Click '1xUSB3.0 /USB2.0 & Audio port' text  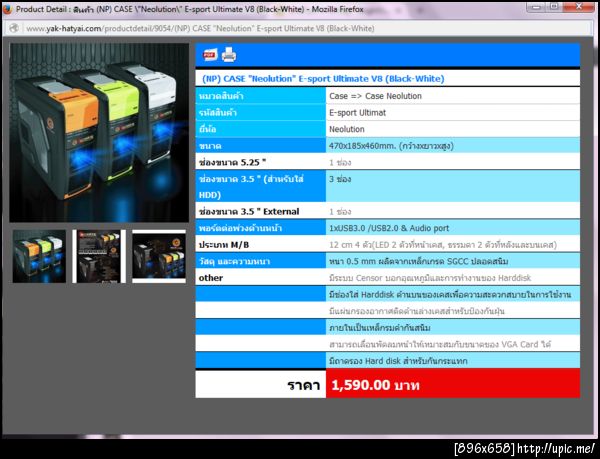pyautogui.click(x=389, y=228)
